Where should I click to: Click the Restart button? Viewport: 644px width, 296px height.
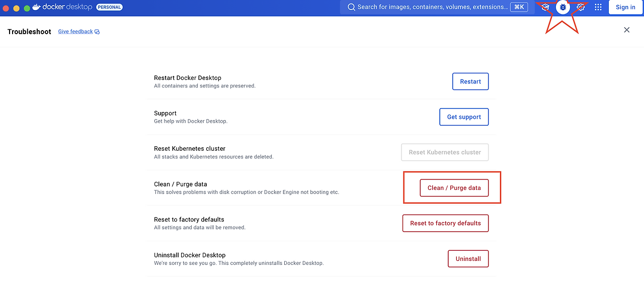point(470,81)
